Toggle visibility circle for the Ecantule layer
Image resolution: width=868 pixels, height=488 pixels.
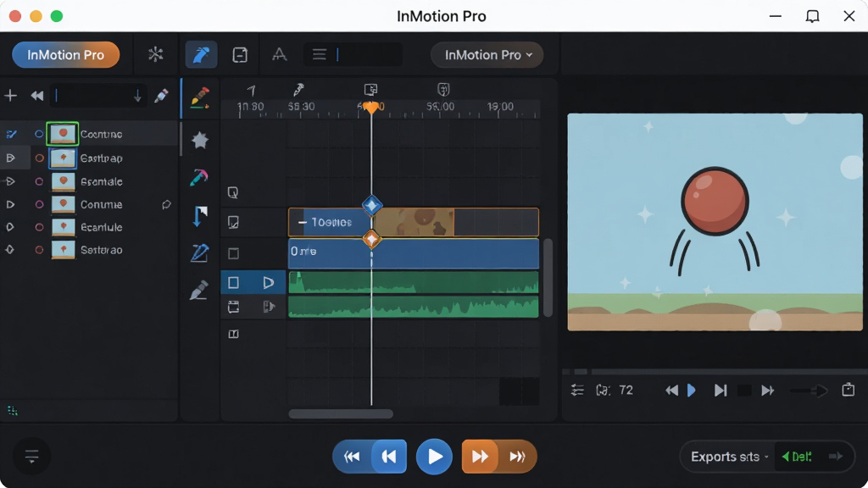[39, 227]
